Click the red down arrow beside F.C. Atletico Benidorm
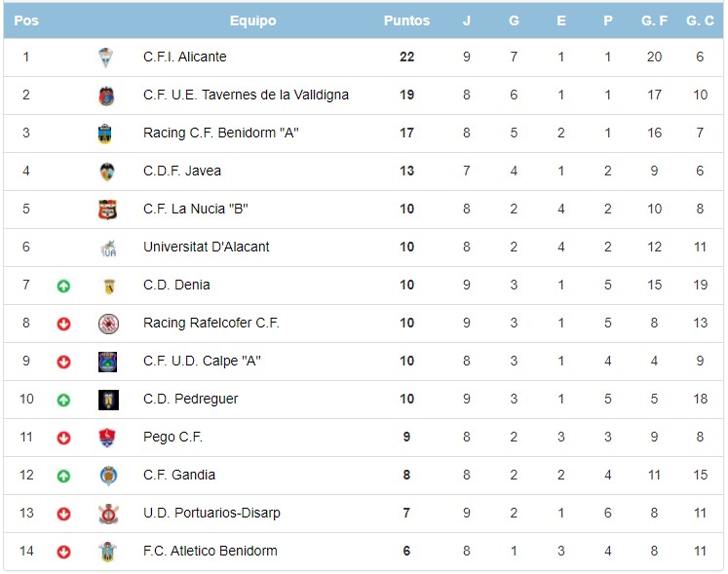The image size is (728, 574). click(63, 552)
